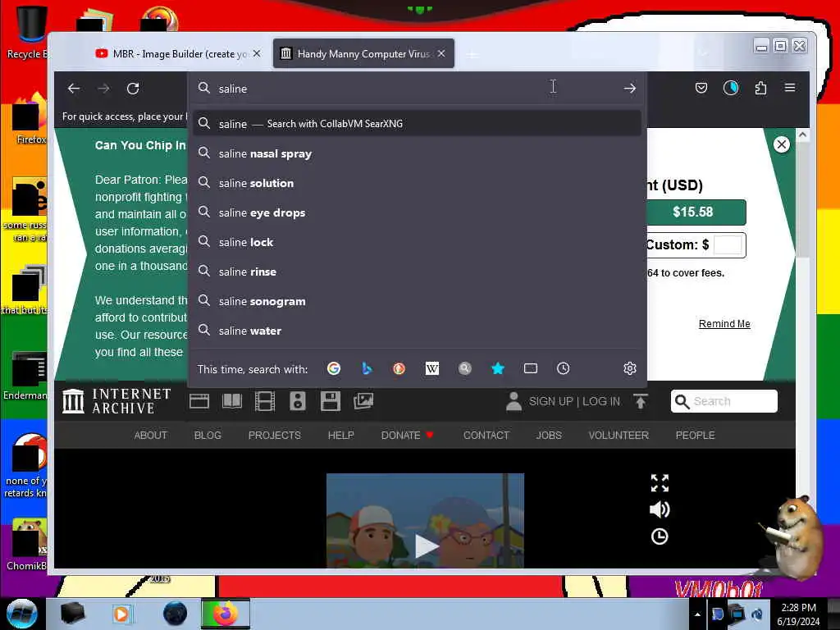The image size is (840, 630).
Task: Open the LOG IN link
Action: pos(601,401)
